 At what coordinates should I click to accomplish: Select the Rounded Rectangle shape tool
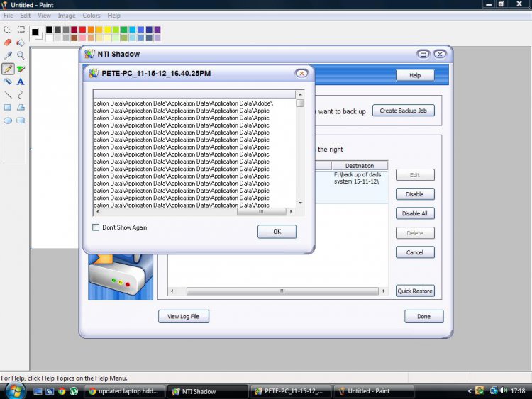(x=21, y=120)
